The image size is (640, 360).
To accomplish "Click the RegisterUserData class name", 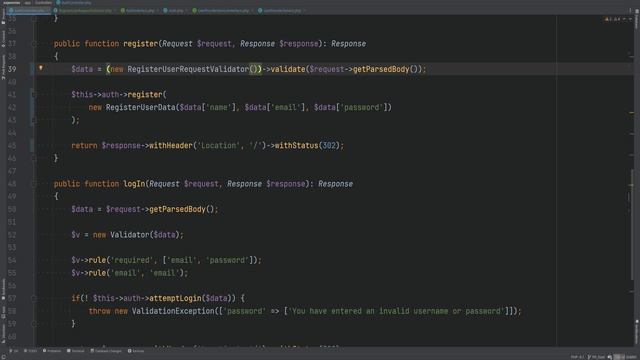I will 140,107.
